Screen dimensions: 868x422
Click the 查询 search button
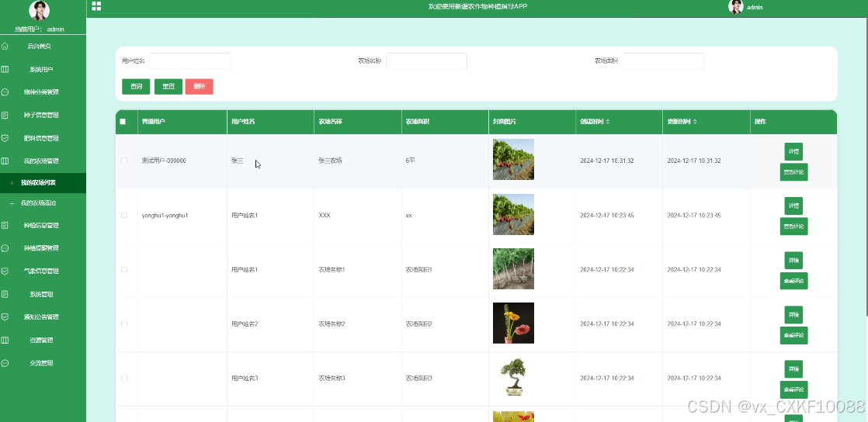pyautogui.click(x=136, y=86)
